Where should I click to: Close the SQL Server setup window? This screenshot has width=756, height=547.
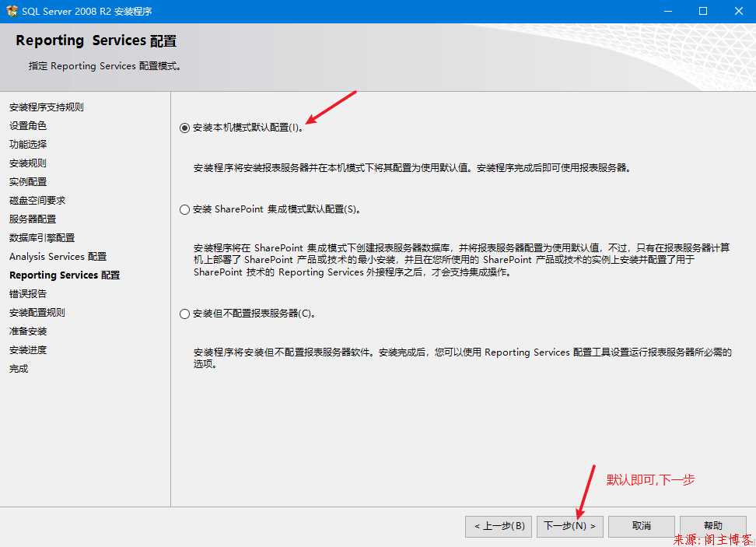(738, 11)
